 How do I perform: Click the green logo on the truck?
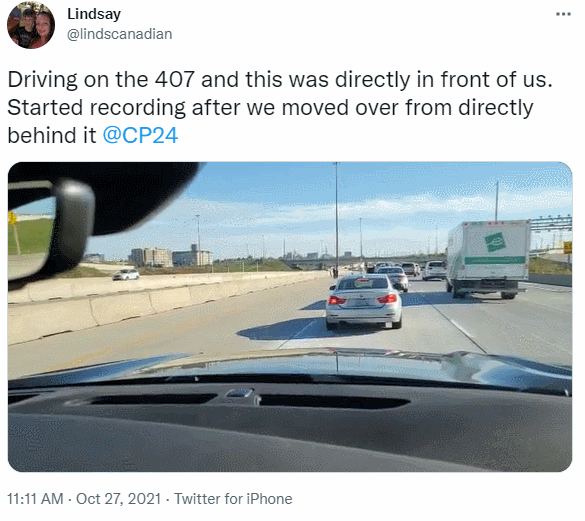pyautogui.click(x=495, y=242)
